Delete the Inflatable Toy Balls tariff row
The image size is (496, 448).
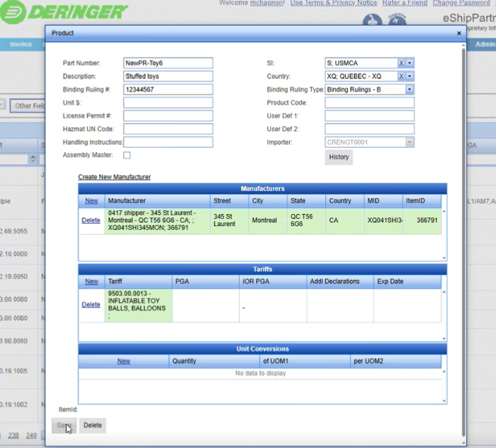(x=91, y=305)
